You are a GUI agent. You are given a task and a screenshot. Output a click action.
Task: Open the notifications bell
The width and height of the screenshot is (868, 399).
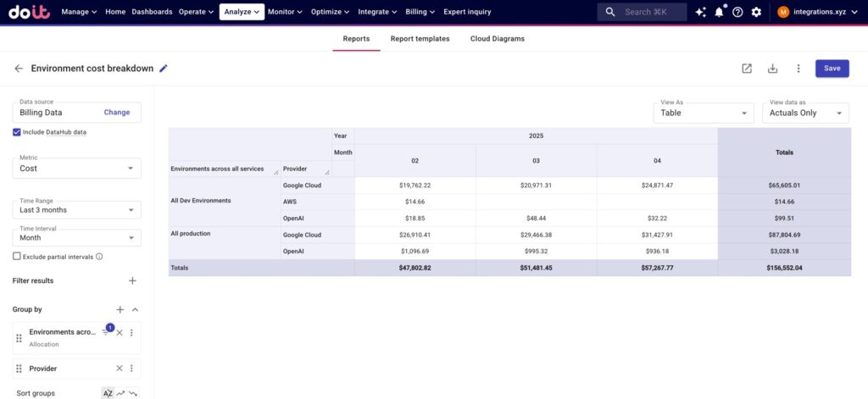719,12
